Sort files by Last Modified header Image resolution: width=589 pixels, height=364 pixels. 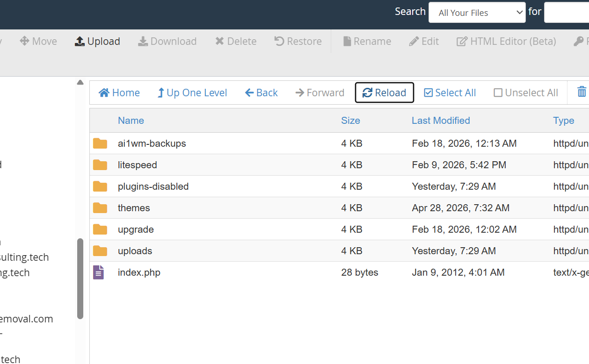click(x=441, y=121)
